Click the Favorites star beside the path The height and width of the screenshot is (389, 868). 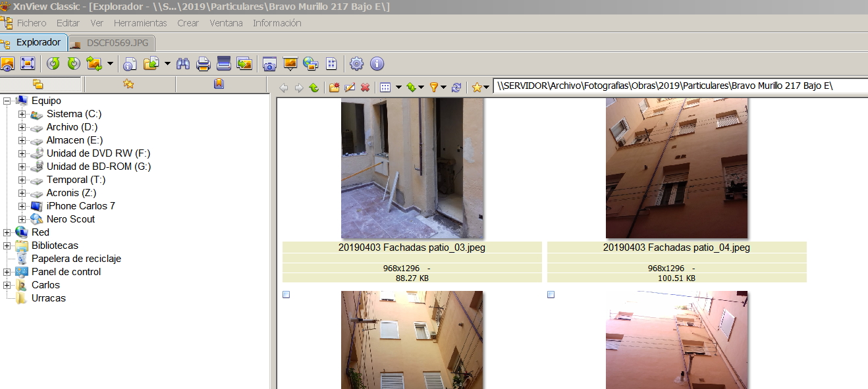pyautogui.click(x=477, y=87)
